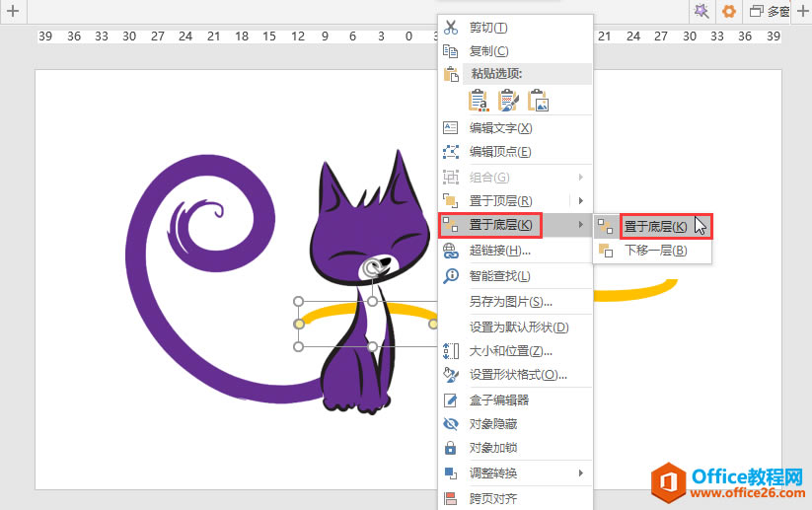
Task: Toggle object hide with the eye icon
Action: (x=451, y=424)
